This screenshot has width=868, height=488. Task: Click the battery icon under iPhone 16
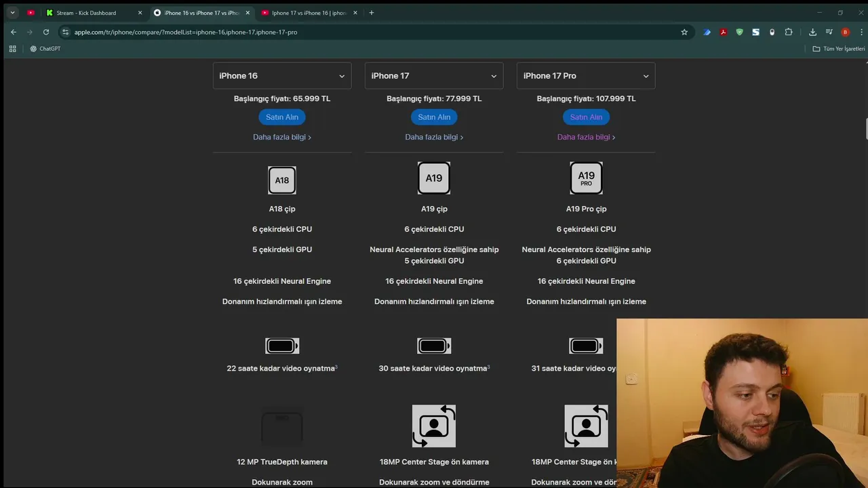point(282,346)
